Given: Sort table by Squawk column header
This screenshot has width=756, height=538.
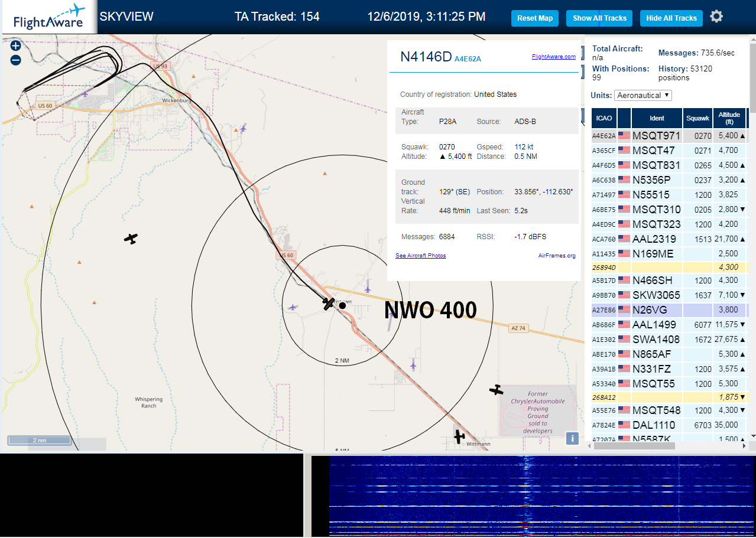Looking at the screenshot, I should (x=697, y=118).
